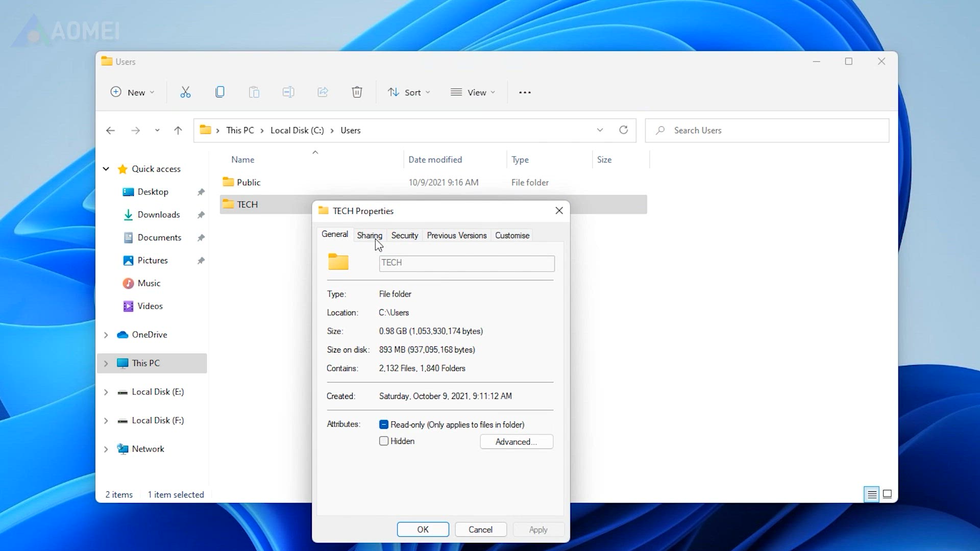Open recent locations dropdown arrow
Screen dimensions: 980x551
pyautogui.click(x=157, y=131)
